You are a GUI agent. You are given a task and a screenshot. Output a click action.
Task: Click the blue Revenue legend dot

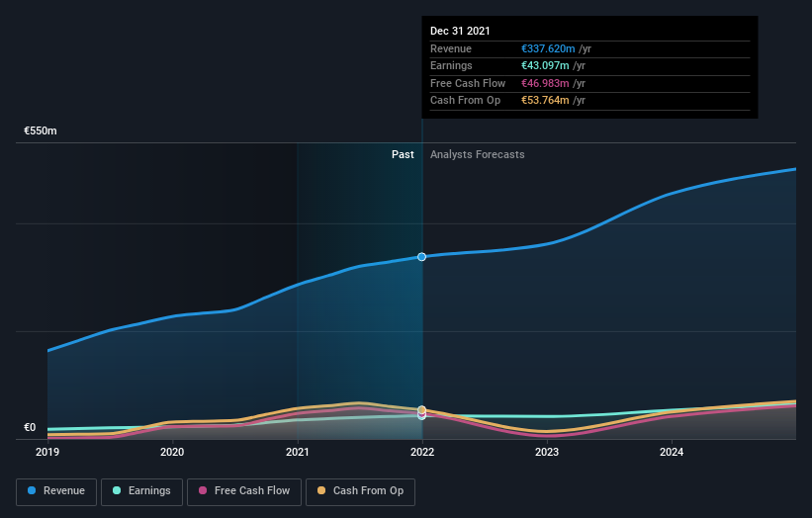[x=32, y=490]
